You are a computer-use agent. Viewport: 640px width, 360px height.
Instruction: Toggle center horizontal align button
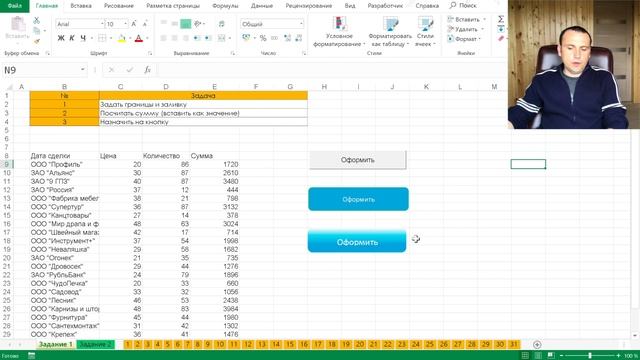pos(175,38)
